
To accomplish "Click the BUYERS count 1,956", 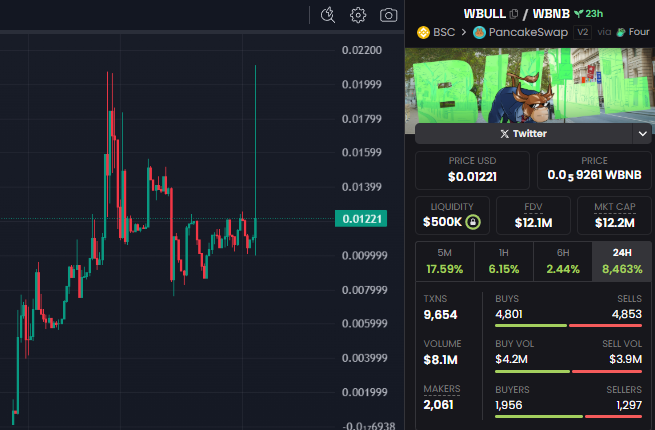I will click(509, 405).
